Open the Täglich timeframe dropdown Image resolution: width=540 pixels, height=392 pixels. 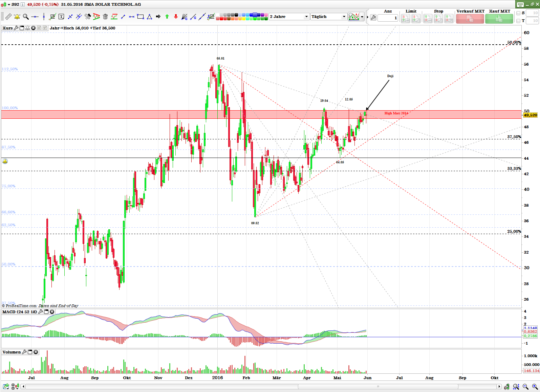328,17
